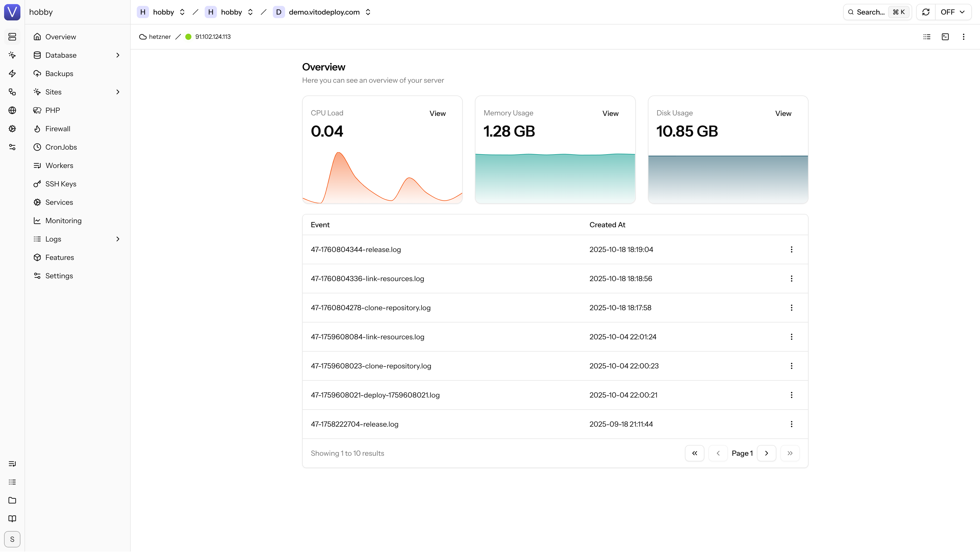980x552 pixels.
Task: Expand the Database submenu chevron
Action: (118, 55)
